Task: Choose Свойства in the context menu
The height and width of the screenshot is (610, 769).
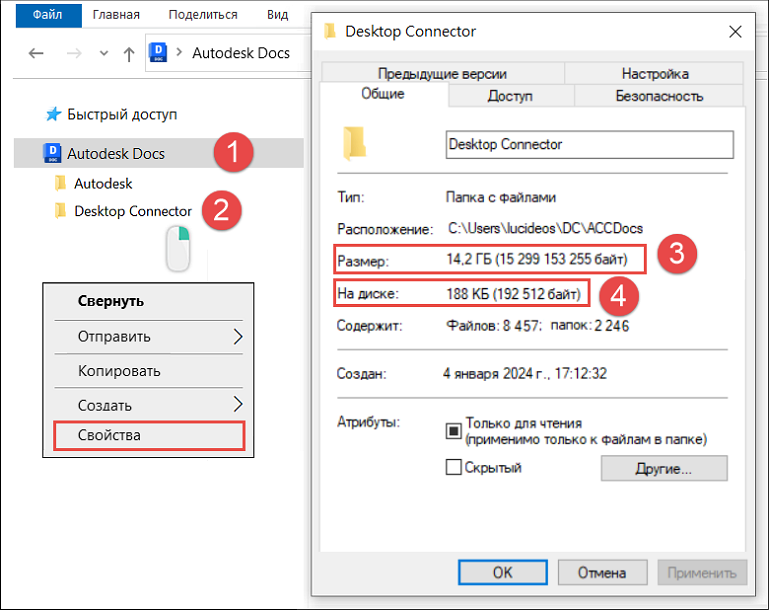Action: pyautogui.click(x=149, y=435)
